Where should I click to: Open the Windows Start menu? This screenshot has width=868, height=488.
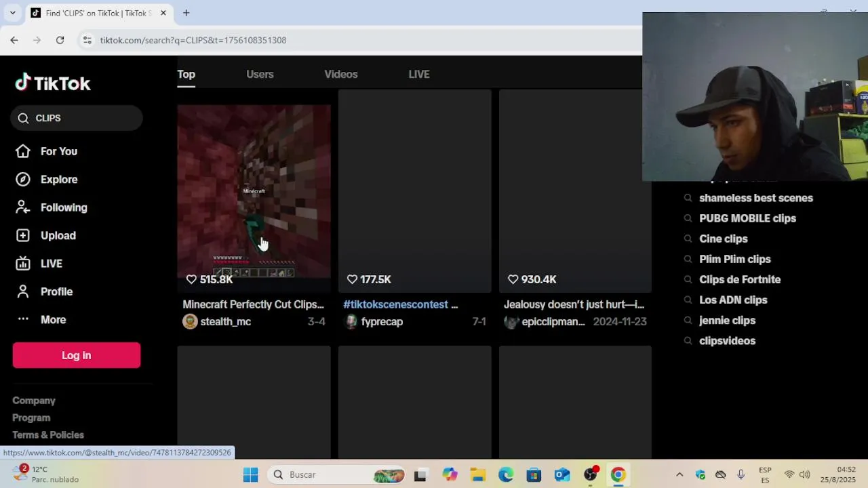pos(250,474)
